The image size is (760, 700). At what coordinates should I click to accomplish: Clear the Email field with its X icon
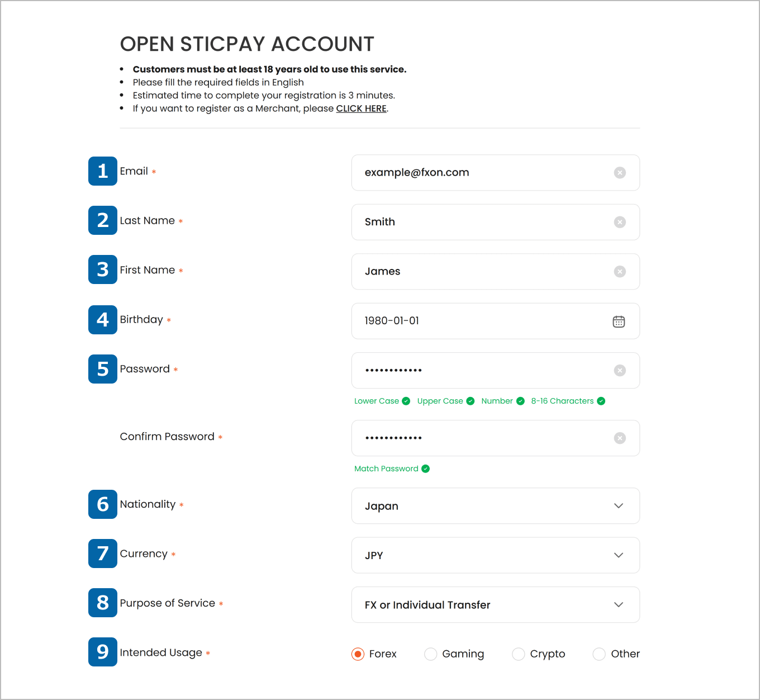click(x=620, y=173)
